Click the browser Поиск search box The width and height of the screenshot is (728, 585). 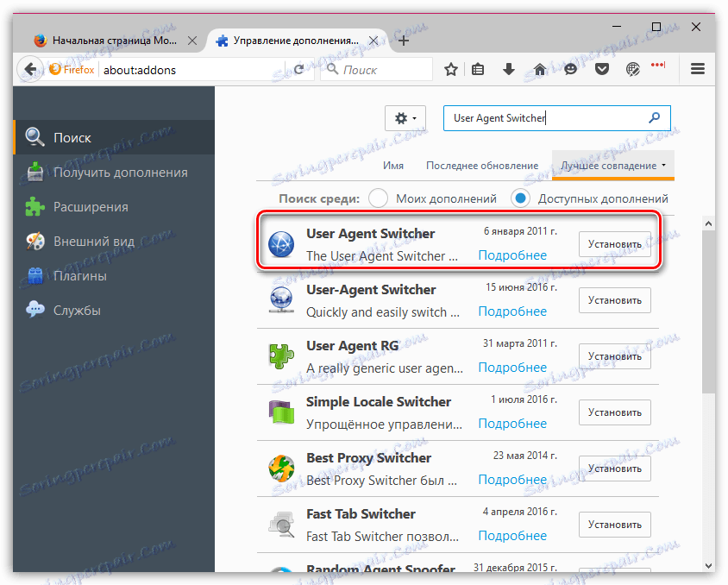pyautogui.click(x=377, y=70)
